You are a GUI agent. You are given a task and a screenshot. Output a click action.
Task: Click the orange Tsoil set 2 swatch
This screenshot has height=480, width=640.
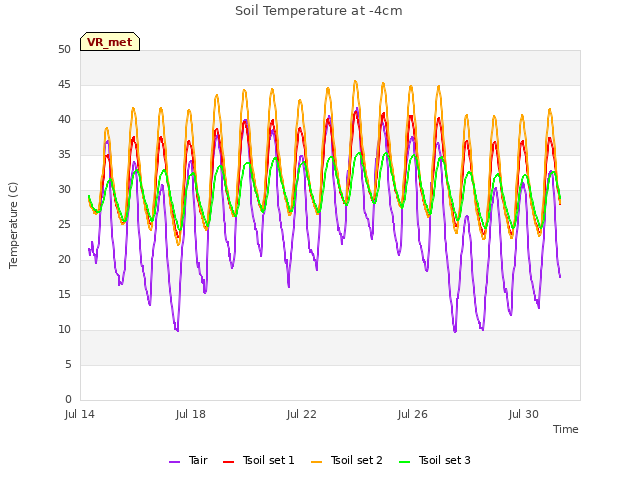(316, 462)
